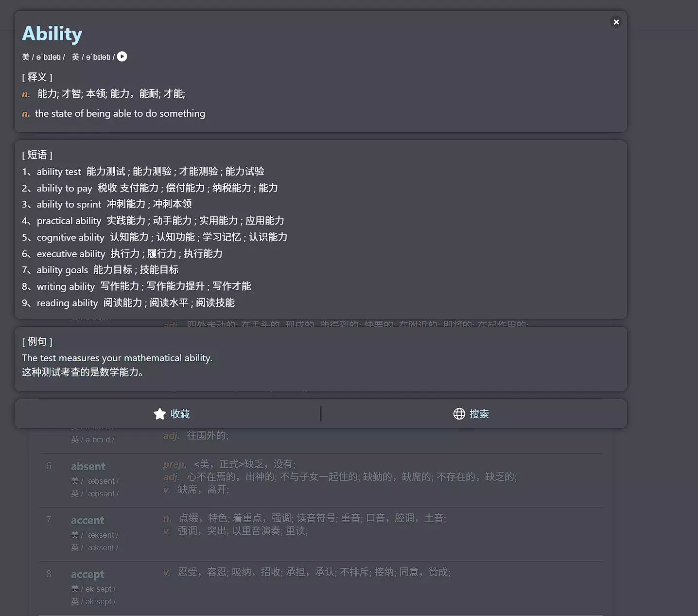Open the word 'absent' in list

click(88, 466)
